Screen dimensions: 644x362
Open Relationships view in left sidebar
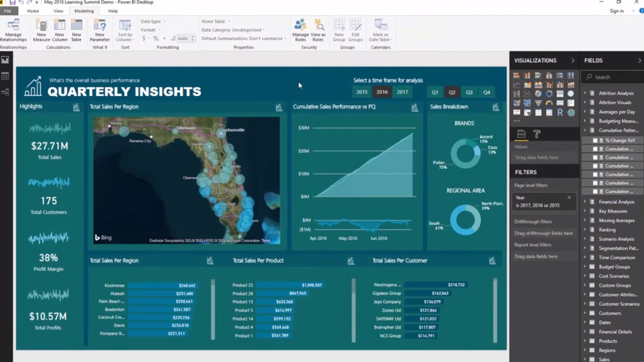click(5, 92)
